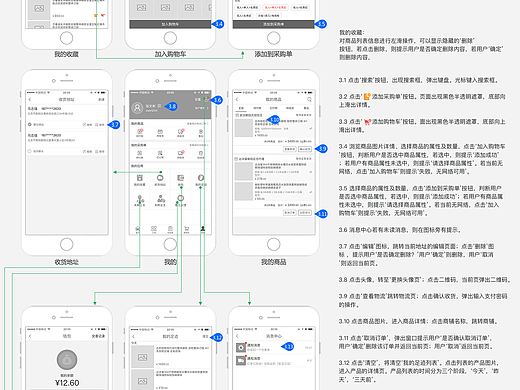This screenshot has height=390, width=520.
Task: Tap shop name of the first order
Action: (251, 115)
